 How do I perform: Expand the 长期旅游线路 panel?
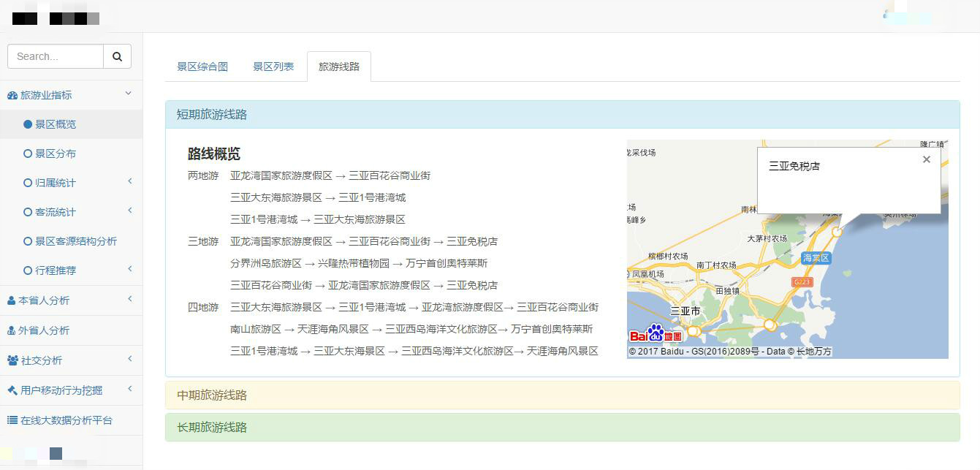[212, 428]
